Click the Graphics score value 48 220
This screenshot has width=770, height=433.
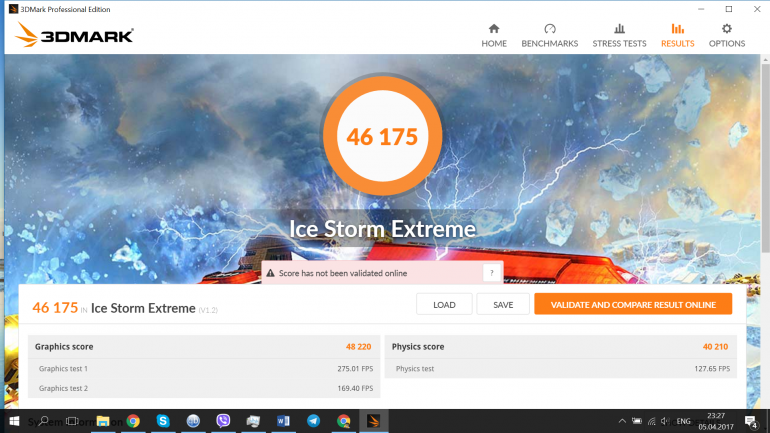pyautogui.click(x=358, y=347)
